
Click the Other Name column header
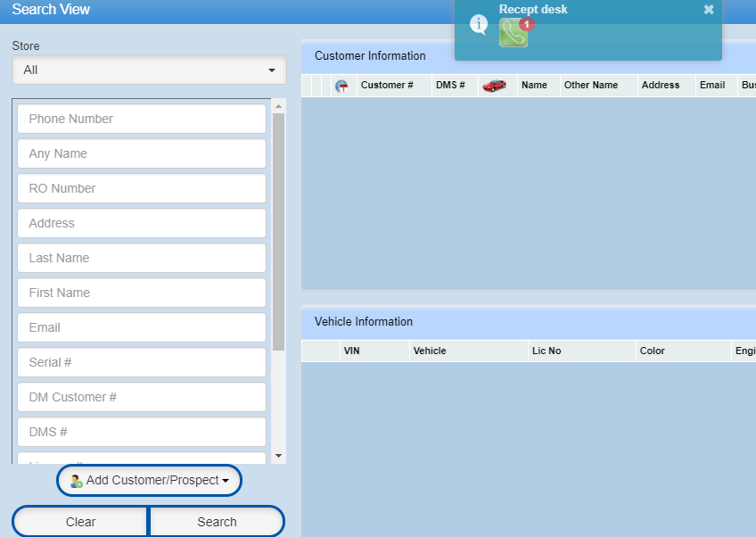(x=591, y=86)
